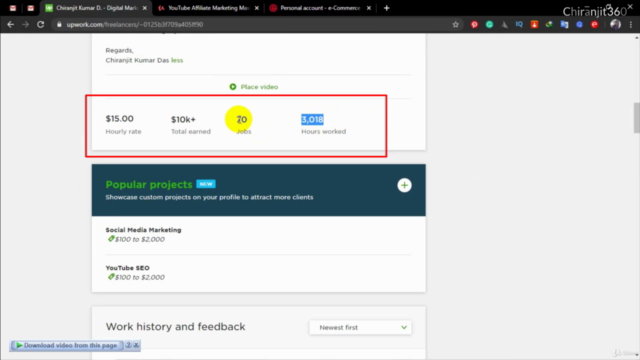This screenshot has width=640, height=360.
Task: Click the NEW badge next to Popular projects
Action: click(206, 184)
